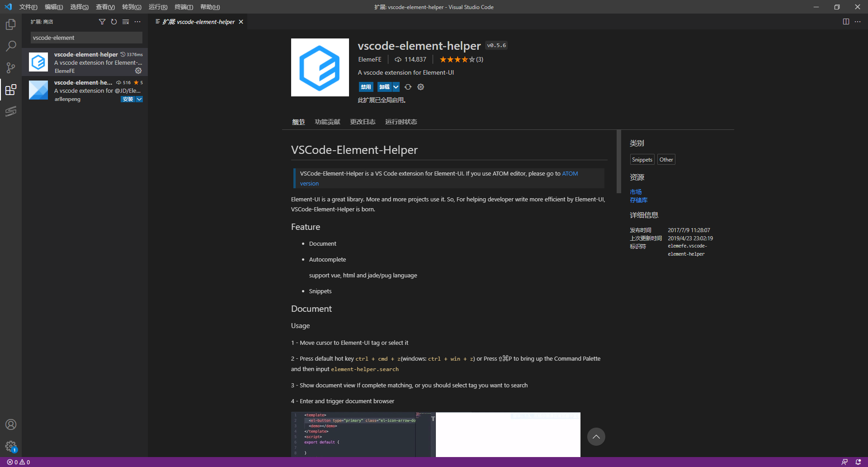The height and width of the screenshot is (467, 868).
Task: Open the Source Control view
Action: click(x=11, y=68)
